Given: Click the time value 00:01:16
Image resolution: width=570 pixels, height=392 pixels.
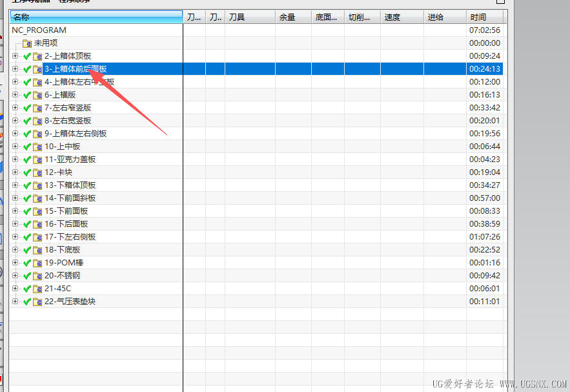Looking at the screenshot, I should (x=485, y=263).
